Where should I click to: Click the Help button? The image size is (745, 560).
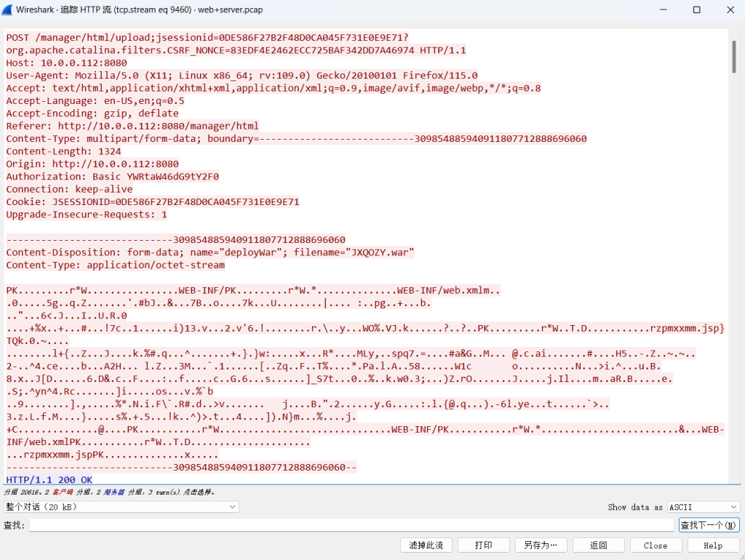point(714,545)
